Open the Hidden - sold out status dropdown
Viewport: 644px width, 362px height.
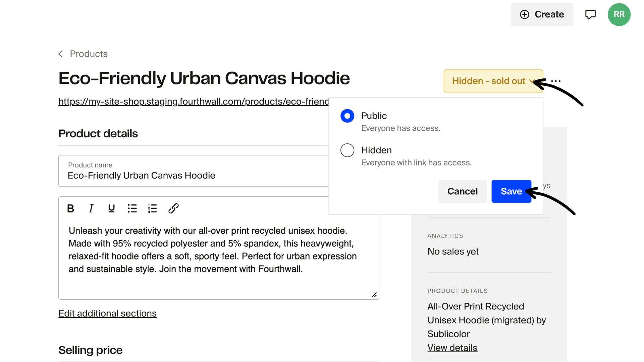pyautogui.click(x=493, y=81)
